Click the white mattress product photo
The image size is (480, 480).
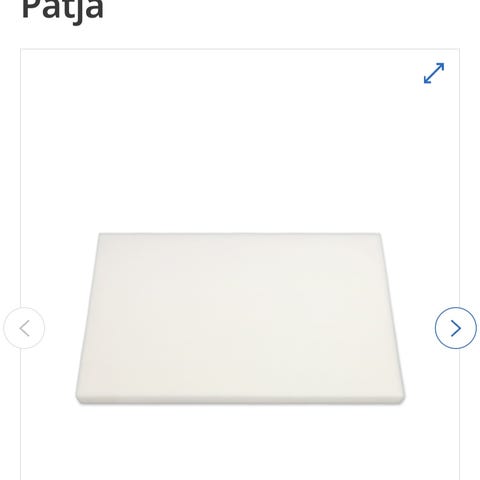[x=240, y=318]
